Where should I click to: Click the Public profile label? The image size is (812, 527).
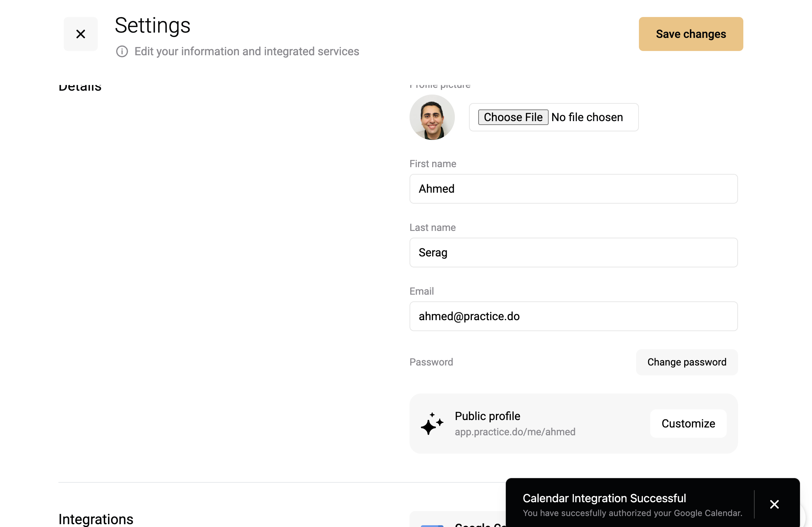(487, 416)
